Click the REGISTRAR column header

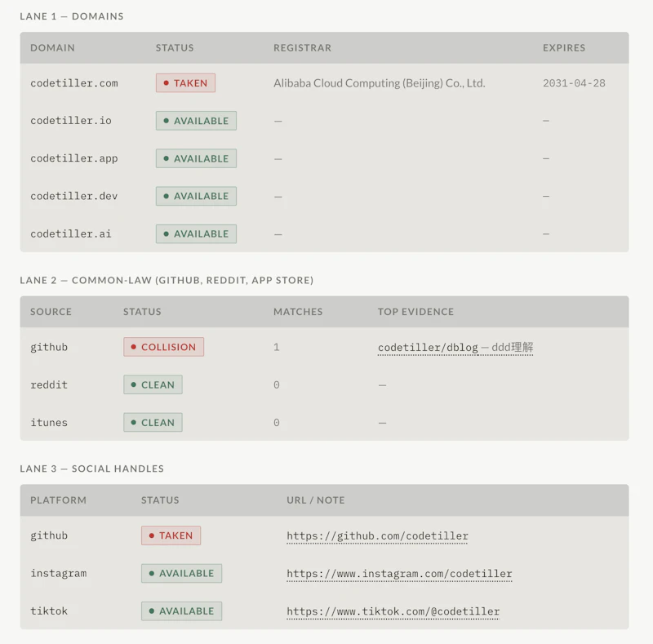pos(302,48)
